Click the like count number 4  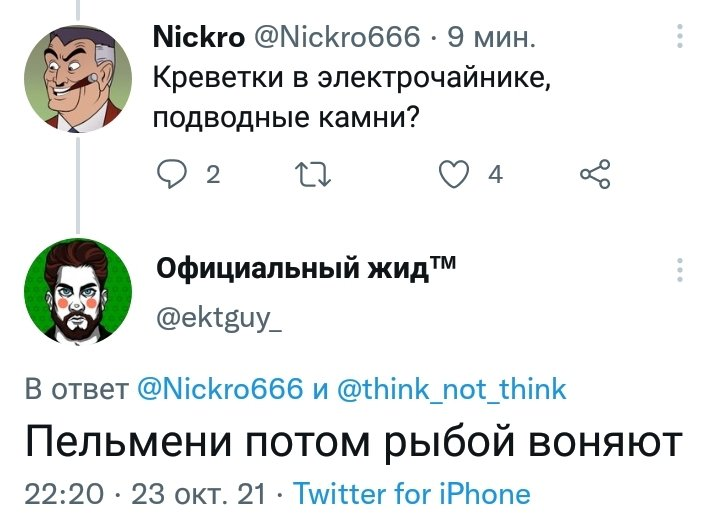pos(495,176)
